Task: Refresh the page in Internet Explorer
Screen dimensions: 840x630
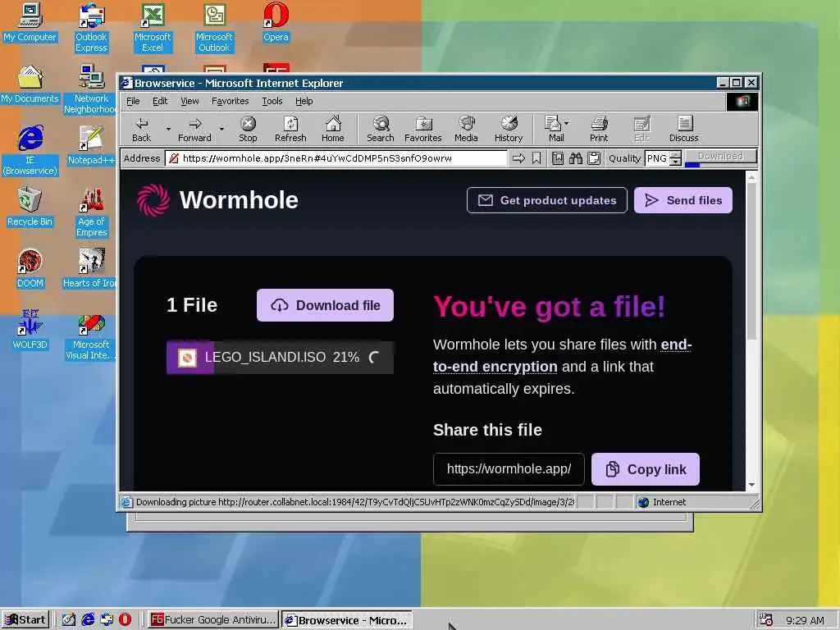Action: point(290,130)
